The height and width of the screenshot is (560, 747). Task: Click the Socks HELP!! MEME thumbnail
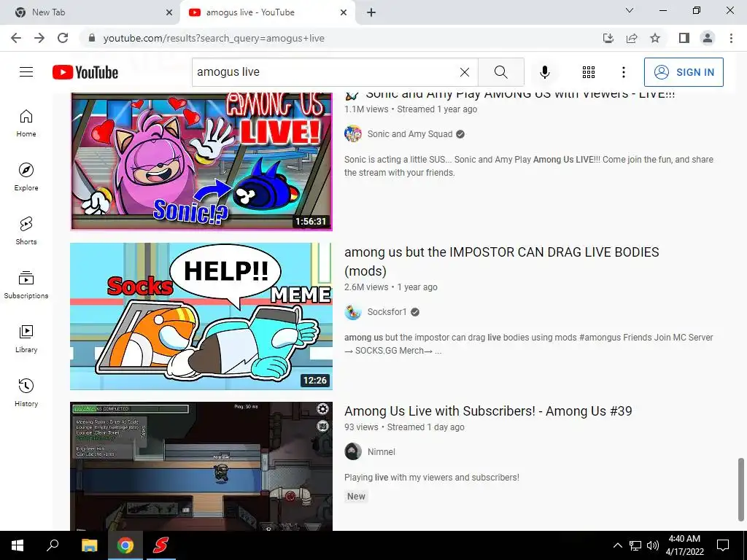pyautogui.click(x=201, y=316)
